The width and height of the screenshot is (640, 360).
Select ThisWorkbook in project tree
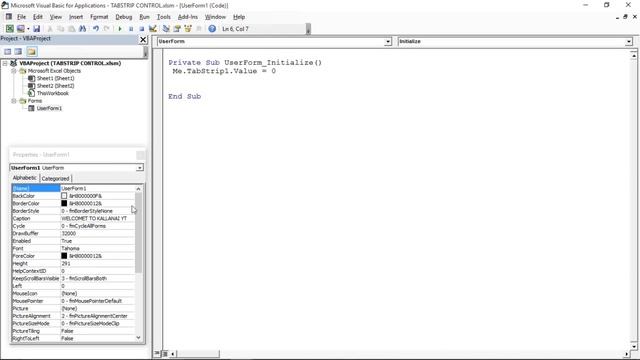click(53, 93)
